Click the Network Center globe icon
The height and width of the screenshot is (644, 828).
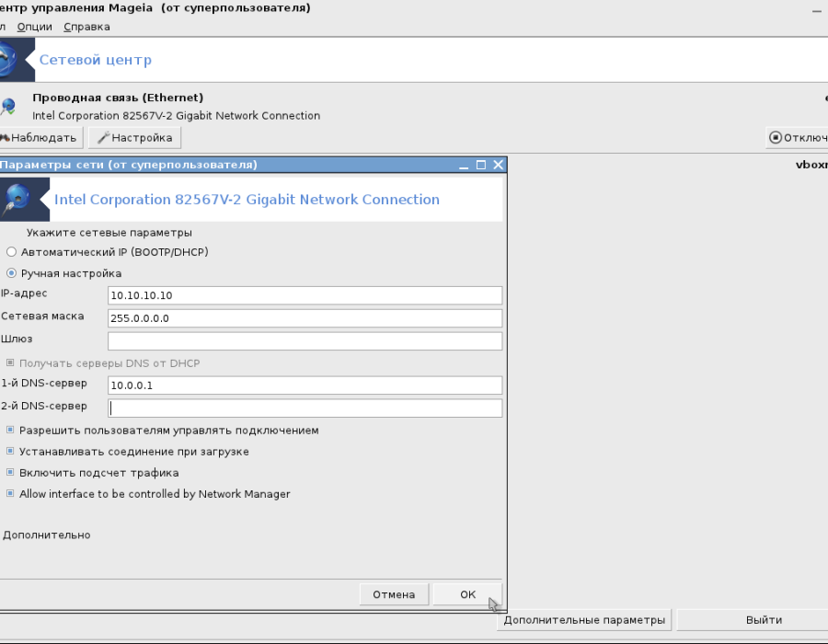(x=10, y=60)
